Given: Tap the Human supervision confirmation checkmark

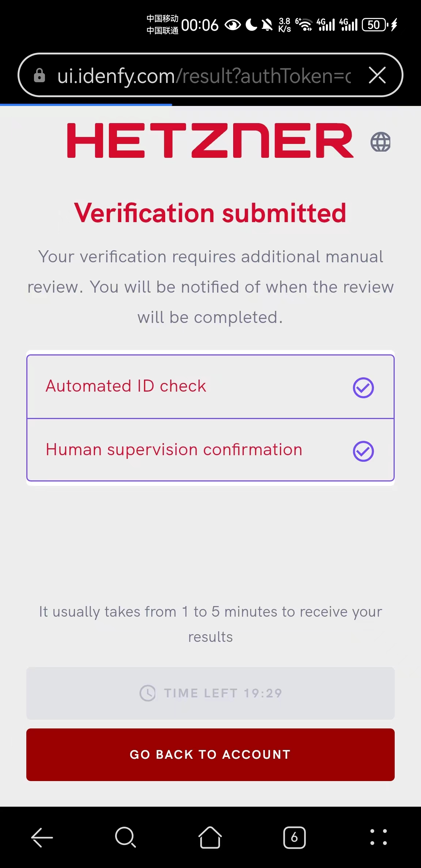Looking at the screenshot, I should tap(363, 451).
